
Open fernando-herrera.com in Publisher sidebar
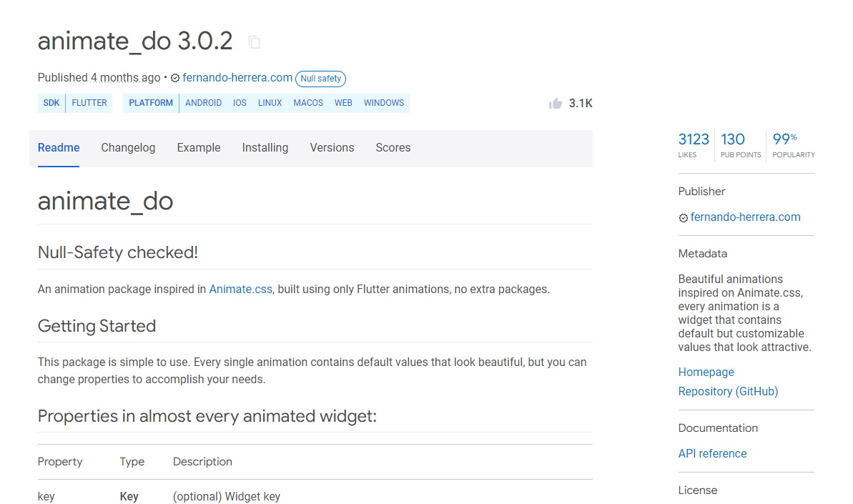point(745,217)
